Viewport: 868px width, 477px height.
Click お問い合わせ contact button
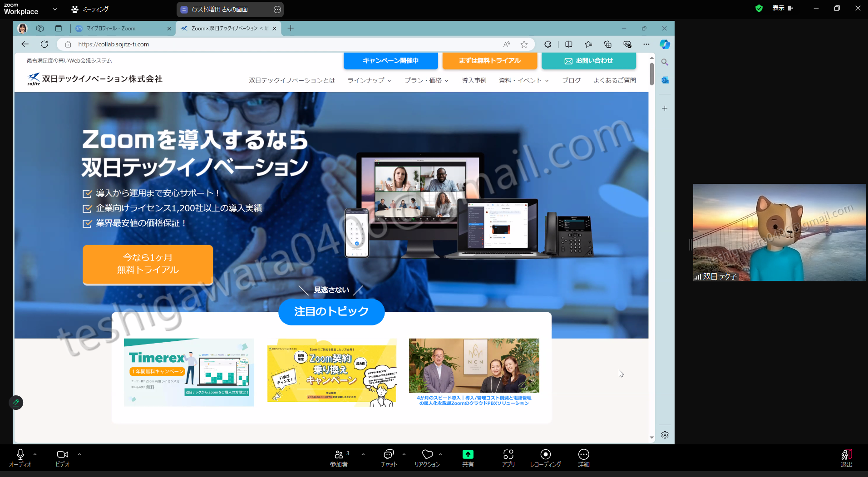pos(589,61)
